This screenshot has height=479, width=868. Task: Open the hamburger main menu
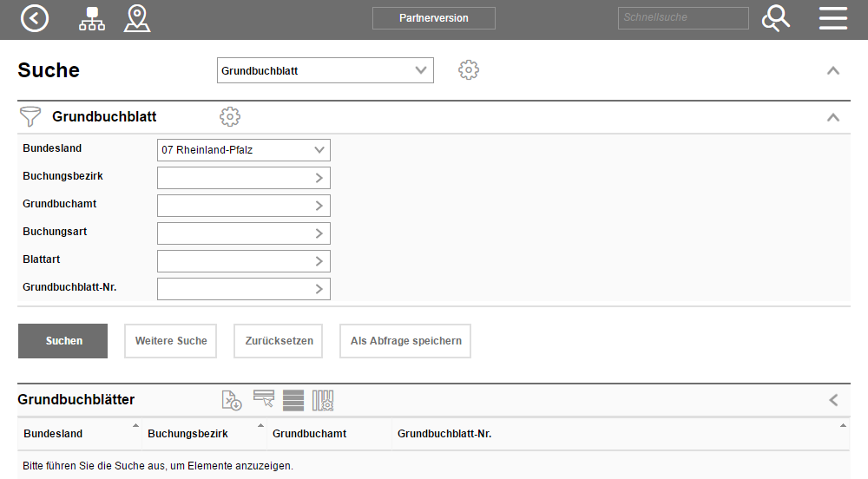tap(832, 18)
